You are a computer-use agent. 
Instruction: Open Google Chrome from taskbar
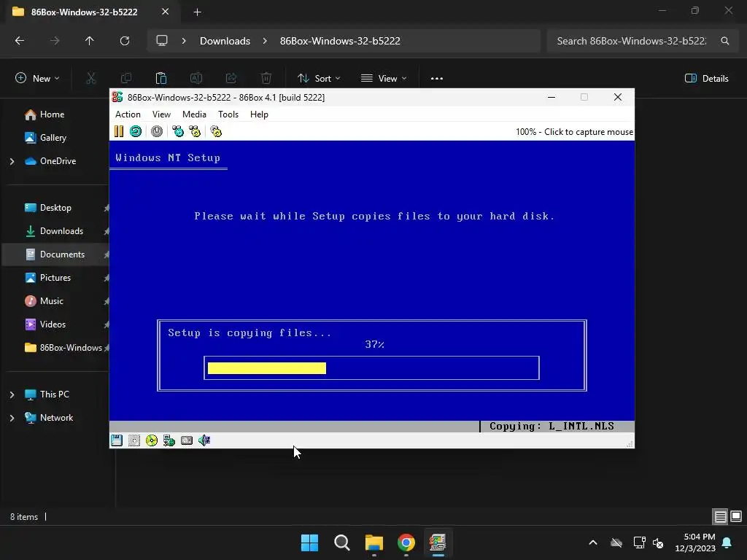click(x=406, y=542)
